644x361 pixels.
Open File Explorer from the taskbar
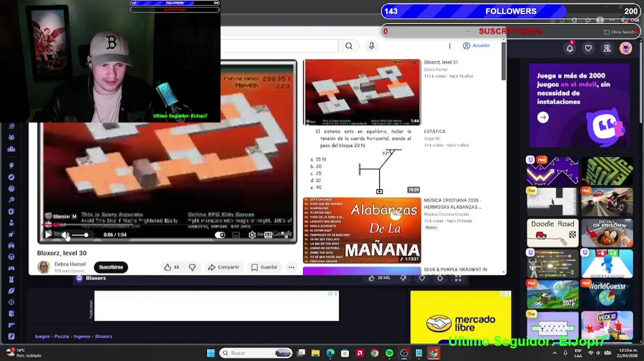[x=315, y=353]
